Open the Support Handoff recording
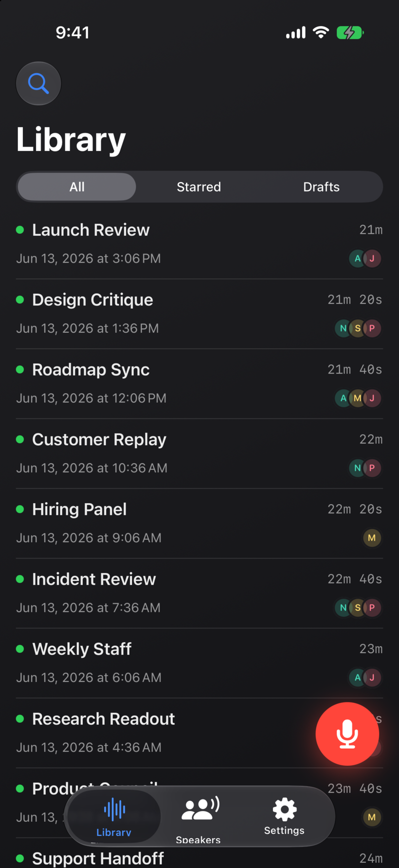 pos(199,858)
